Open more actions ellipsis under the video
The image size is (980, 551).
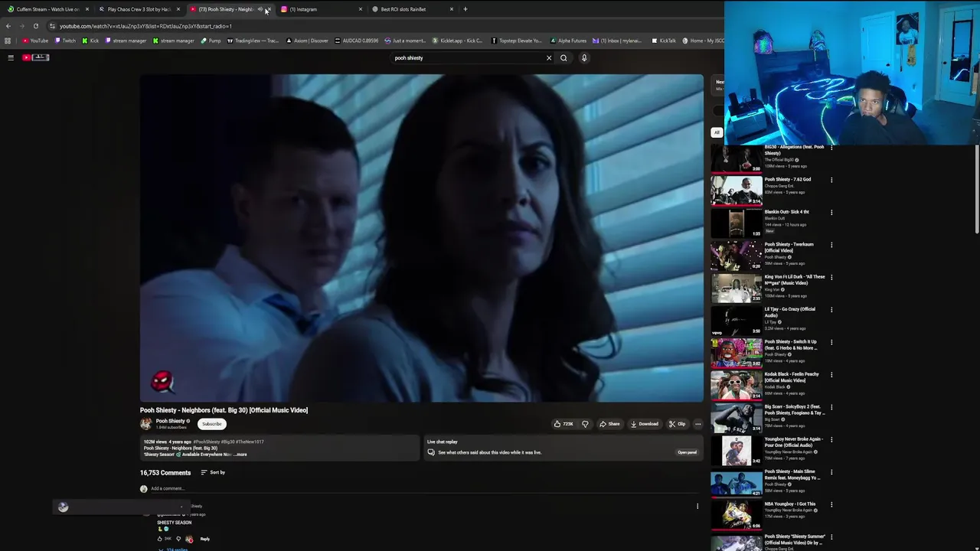(x=697, y=424)
